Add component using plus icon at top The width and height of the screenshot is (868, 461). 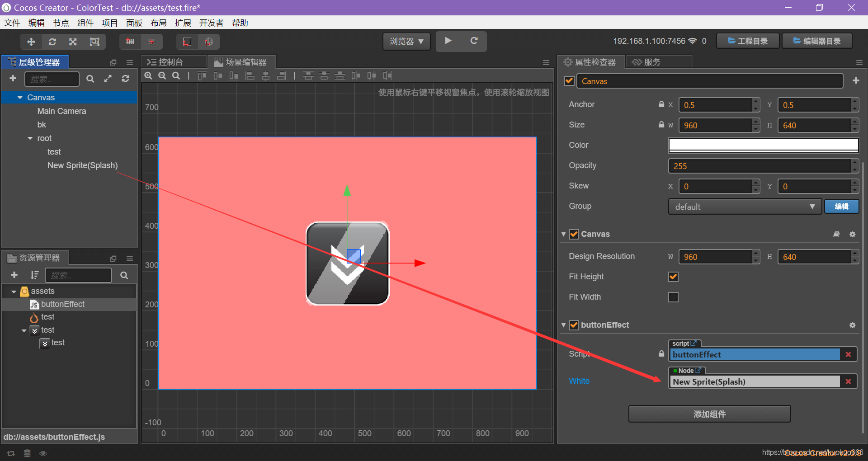tap(856, 80)
